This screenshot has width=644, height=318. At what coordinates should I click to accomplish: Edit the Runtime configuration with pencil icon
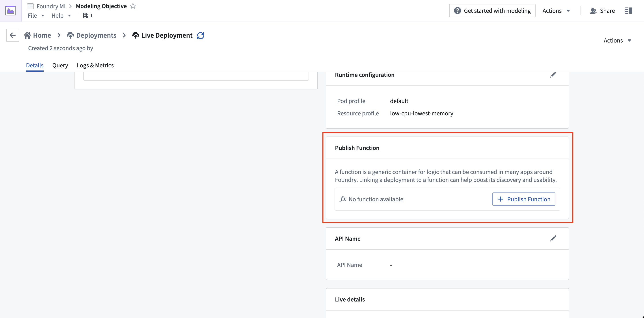pyautogui.click(x=553, y=75)
